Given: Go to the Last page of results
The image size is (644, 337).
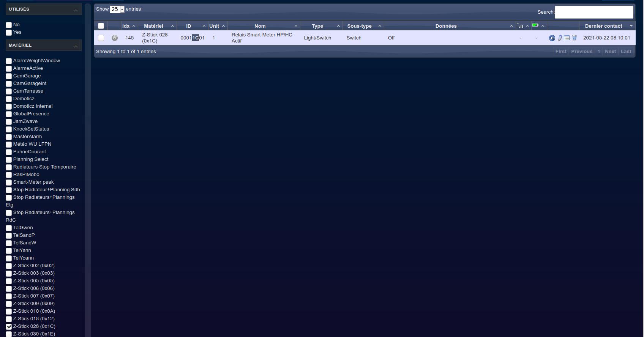Looking at the screenshot, I should 626,52.
